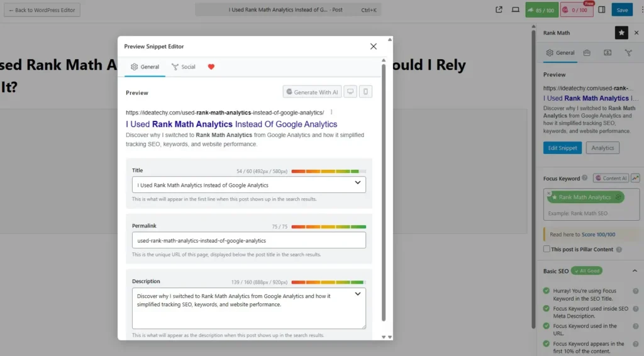Image resolution: width=644 pixels, height=356 pixels.
Task: Click the trends chart icon beside Content AI
Action: pyautogui.click(x=635, y=178)
